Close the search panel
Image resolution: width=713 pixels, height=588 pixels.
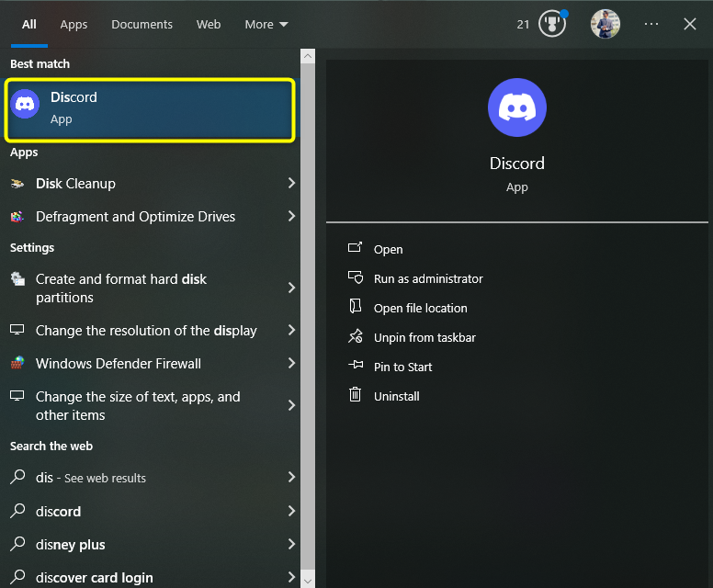(690, 24)
